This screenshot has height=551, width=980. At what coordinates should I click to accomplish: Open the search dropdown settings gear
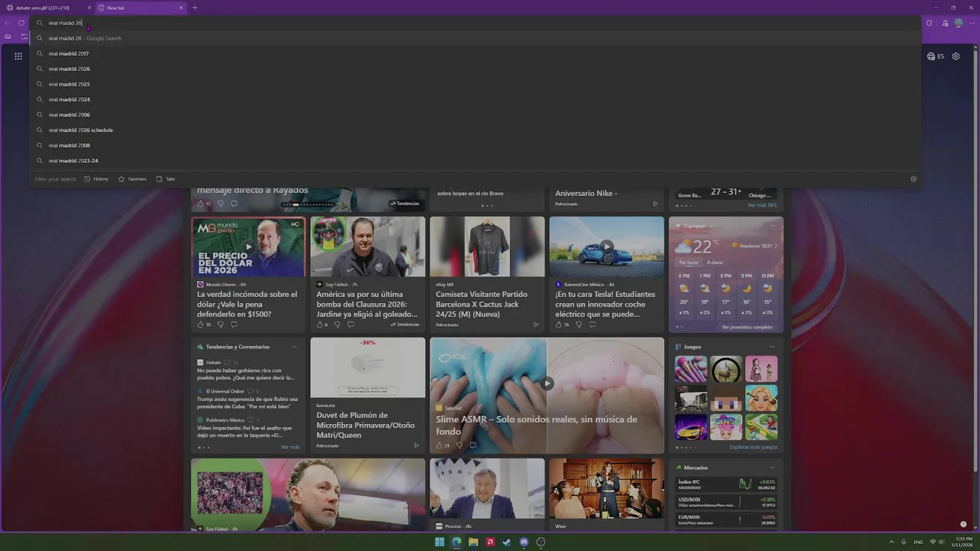click(913, 179)
